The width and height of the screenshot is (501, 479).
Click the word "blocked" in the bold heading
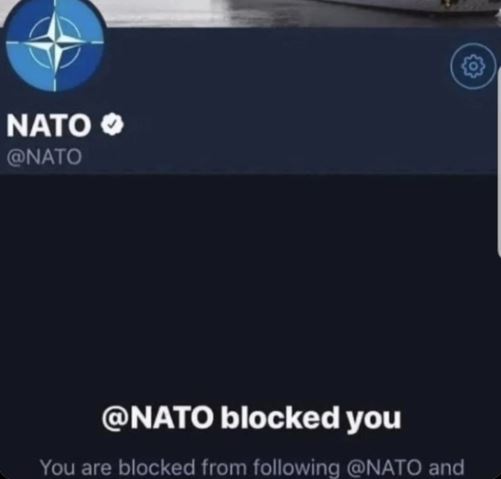click(x=279, y=417)
